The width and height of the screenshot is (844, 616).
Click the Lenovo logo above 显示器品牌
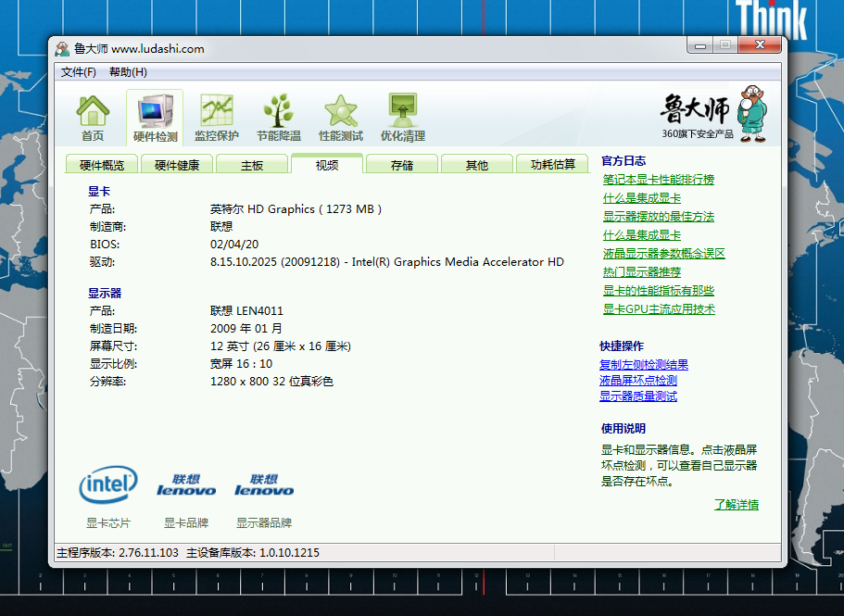(264, 484)
